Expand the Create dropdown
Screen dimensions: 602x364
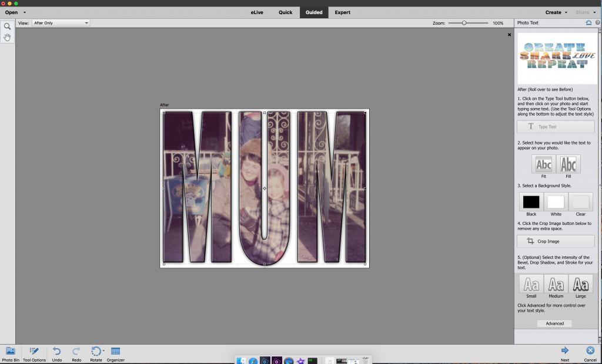(x=556, y=12)
